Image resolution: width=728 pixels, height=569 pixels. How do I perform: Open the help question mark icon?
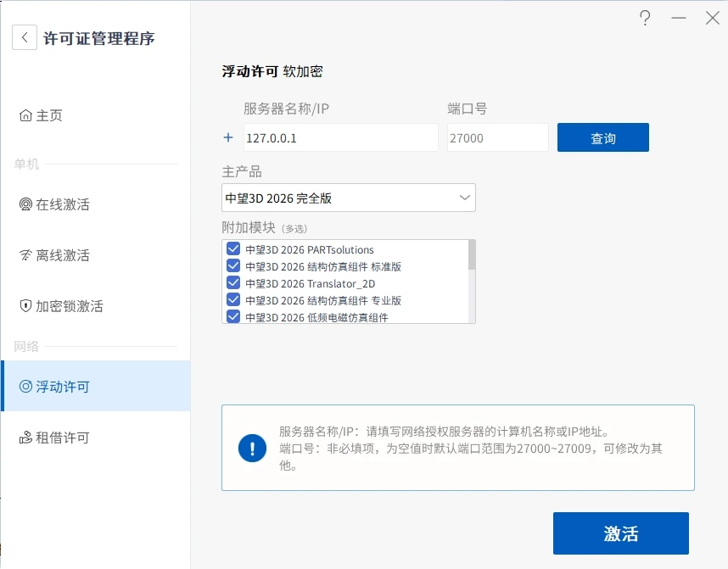click(645, 18)
